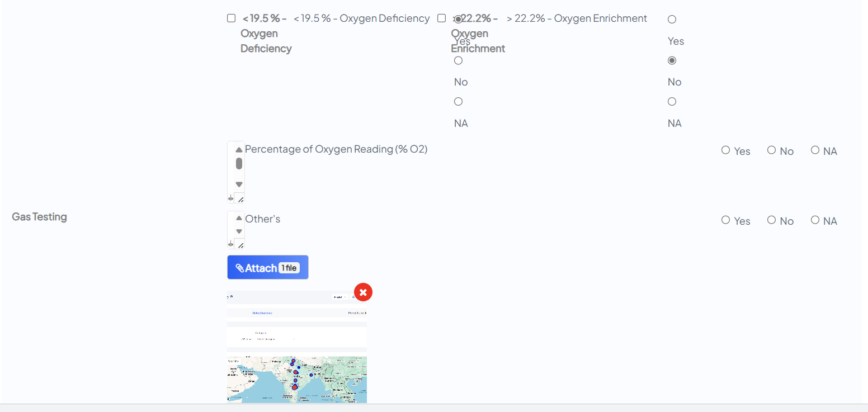Image resolution: width=868 pixels, height=412 pixels.
Task: Click scroll-up arrow in Other's textbox
Action: click(x=239, y=219)
